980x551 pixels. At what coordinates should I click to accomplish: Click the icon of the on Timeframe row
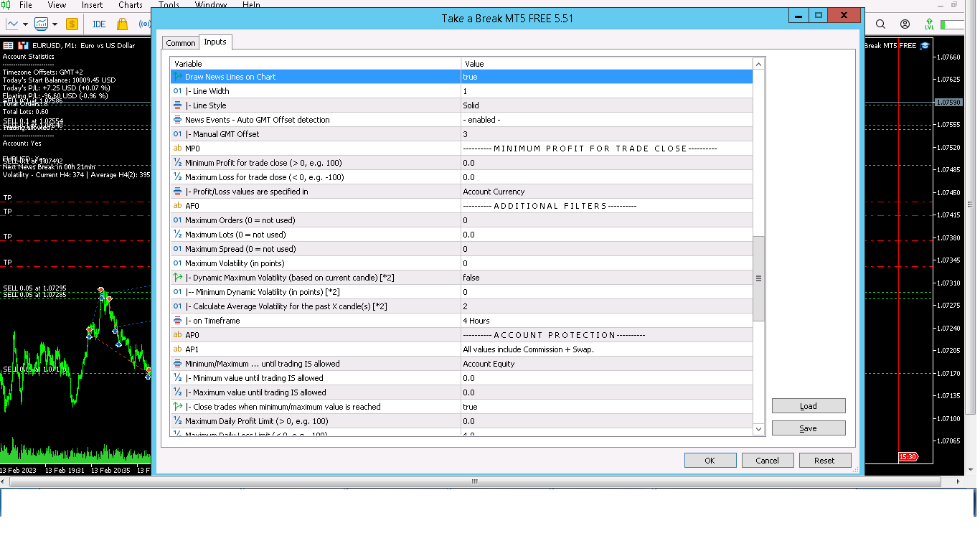click(177, 321)
